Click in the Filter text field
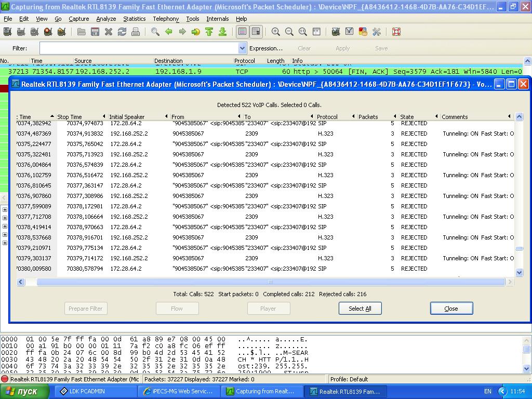Image resolution: width=532 pixels, height=399 pixels. (138, 48)
